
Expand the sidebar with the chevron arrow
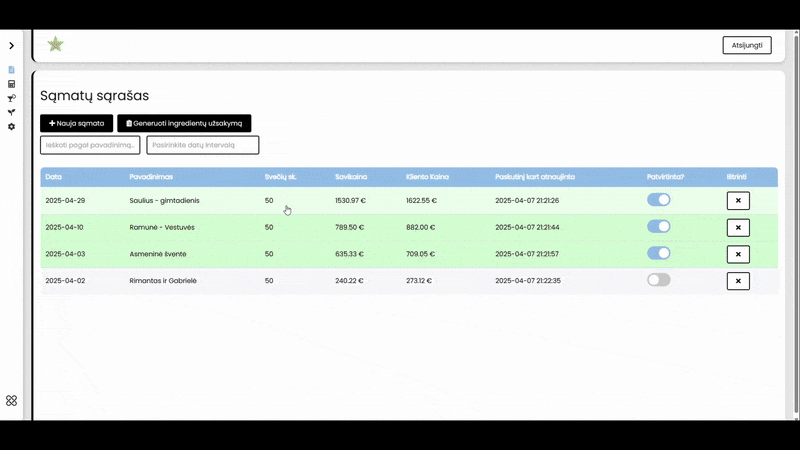coord(11,46)
